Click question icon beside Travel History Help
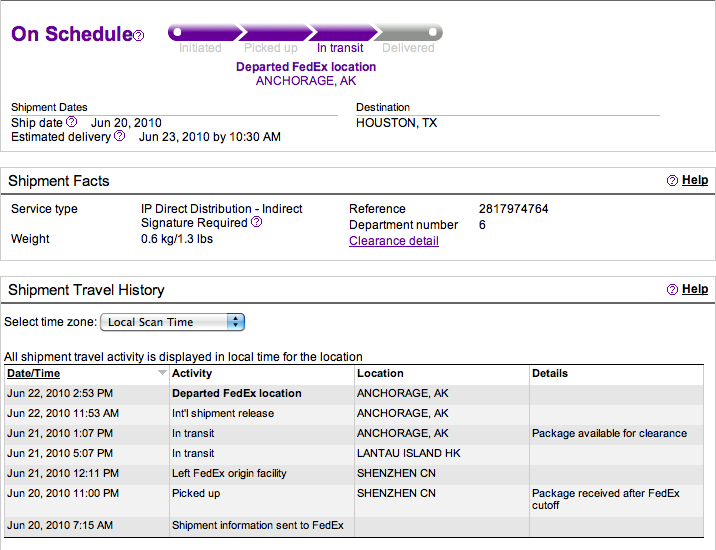The width and height of the screenshot is (716, 550). click(x=672, y=289)
